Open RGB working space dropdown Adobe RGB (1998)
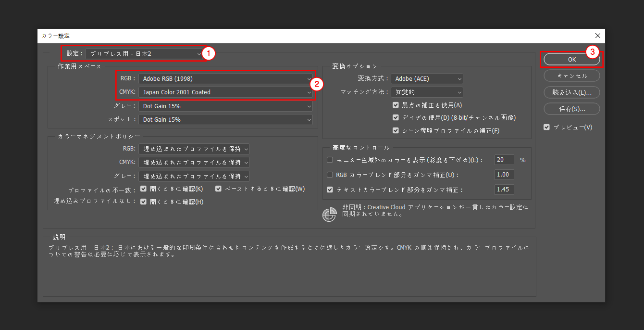Viewport: 644px width, 330px height. 225,78
